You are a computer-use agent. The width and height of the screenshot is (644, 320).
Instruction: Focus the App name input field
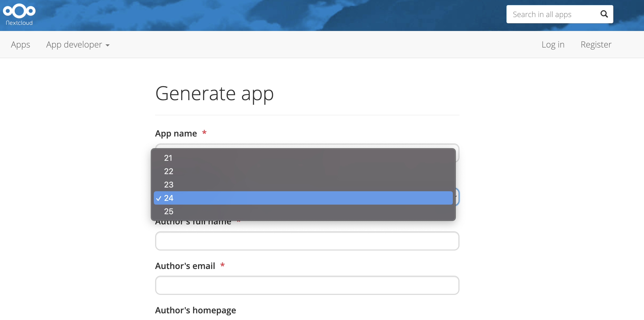click(307, 153)
